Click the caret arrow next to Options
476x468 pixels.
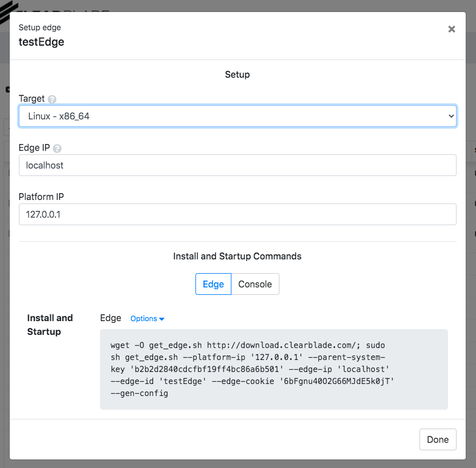click(162, 319)
